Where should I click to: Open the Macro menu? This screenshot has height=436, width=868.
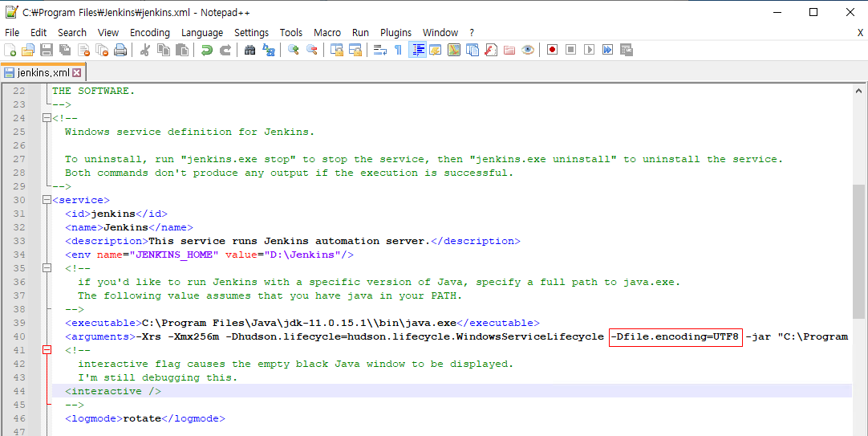(327, 33)
